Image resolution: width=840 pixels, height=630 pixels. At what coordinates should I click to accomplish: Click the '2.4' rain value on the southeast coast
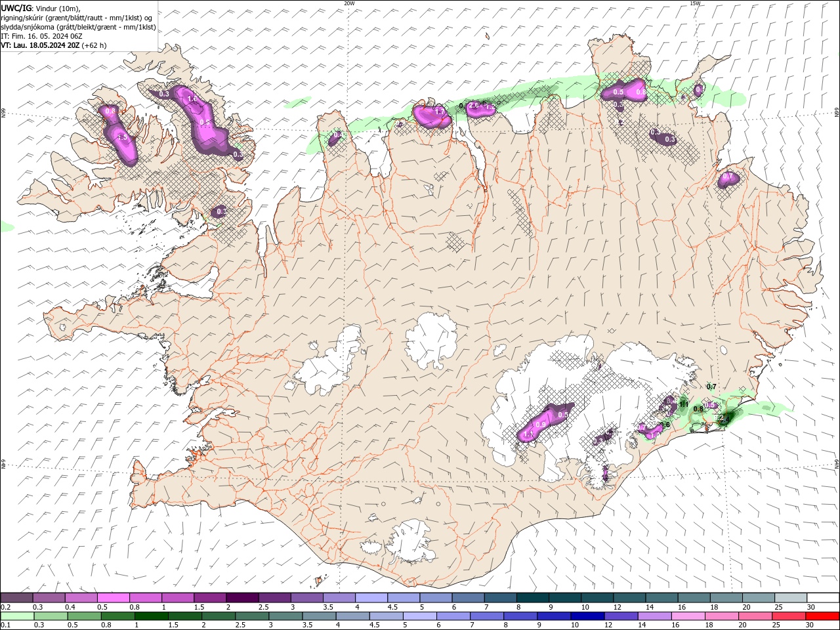click(724, 418)
